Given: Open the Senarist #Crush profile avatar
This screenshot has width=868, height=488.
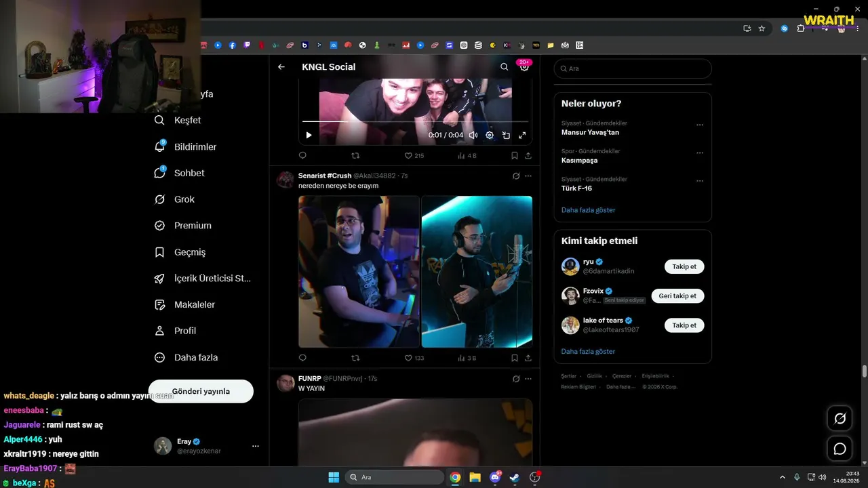Looking at the screenshot, I should [285, 180].
